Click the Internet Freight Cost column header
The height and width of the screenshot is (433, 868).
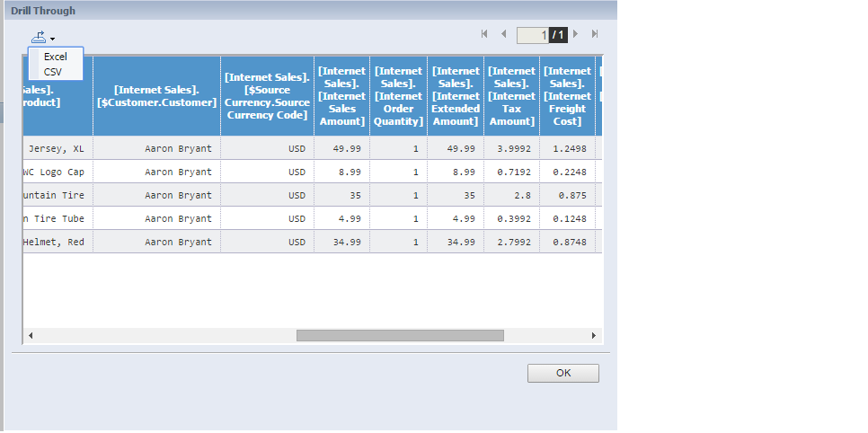coord(568,96)
